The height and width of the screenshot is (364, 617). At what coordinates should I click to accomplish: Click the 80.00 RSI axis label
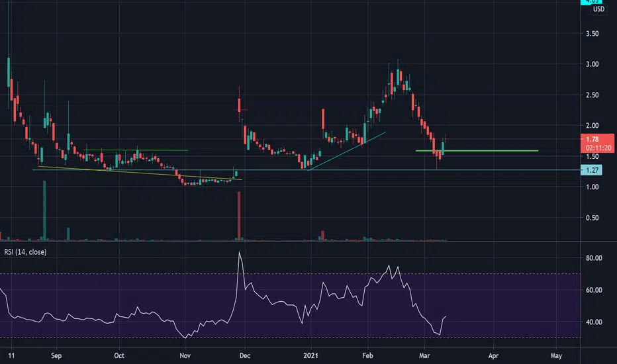(594, 258)
